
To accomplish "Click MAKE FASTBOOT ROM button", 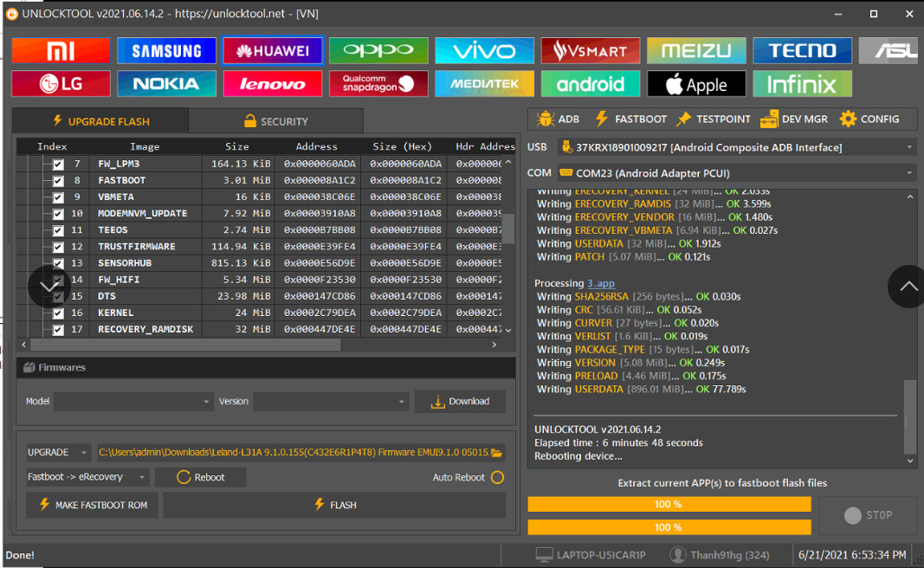I will 93,505.
